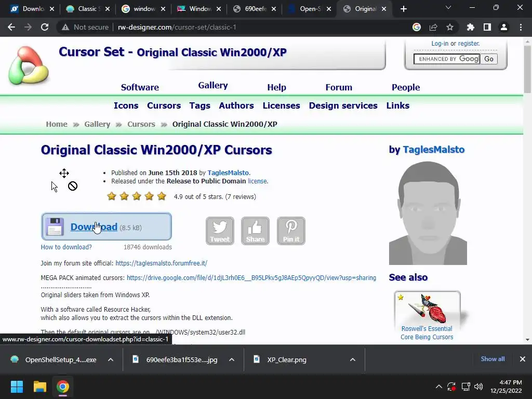Click the Google search input field
This screenshot has height=399, width=532.
click(x=446, y=59)
